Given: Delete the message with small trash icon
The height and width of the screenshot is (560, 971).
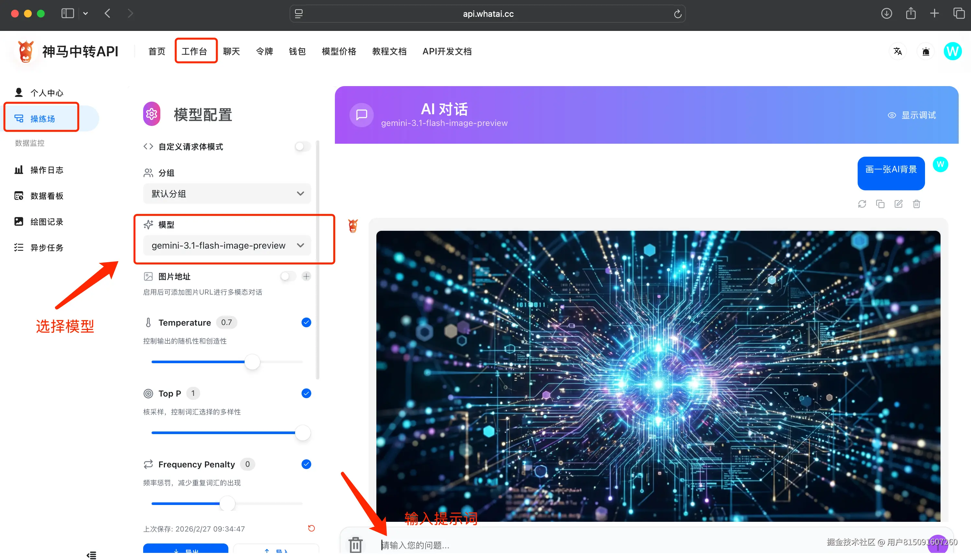Looking at the screenshot, I should coord(916,204).
